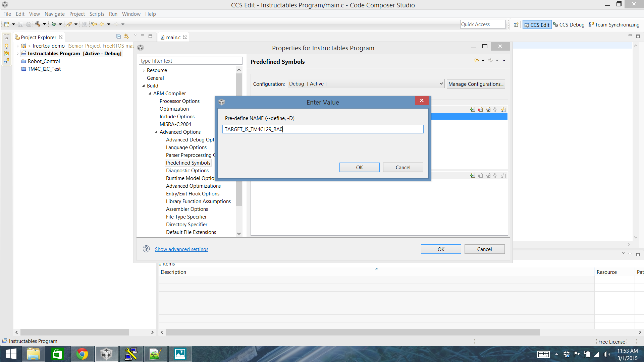644x362 pixels.
Task: Click the lightbulb icon in left sidebar
Action: (x=6, y=46)
